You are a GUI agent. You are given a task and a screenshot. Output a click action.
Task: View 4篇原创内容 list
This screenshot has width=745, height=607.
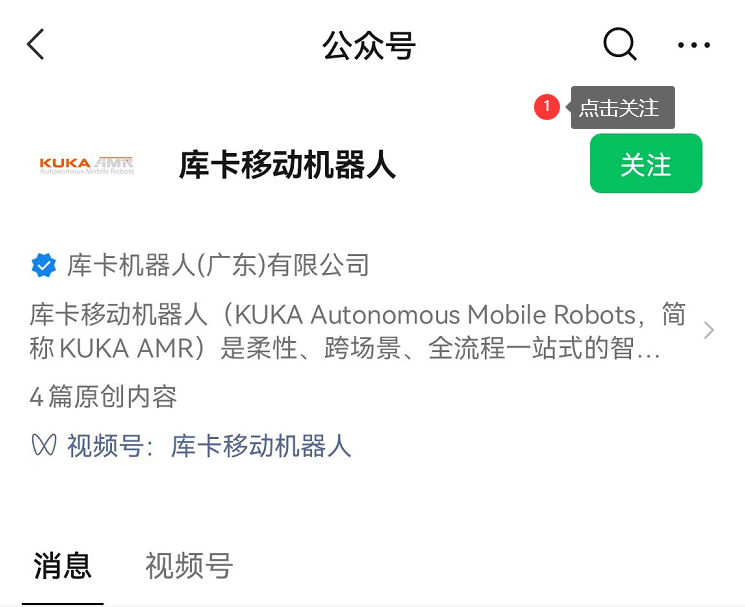point(103,397)
